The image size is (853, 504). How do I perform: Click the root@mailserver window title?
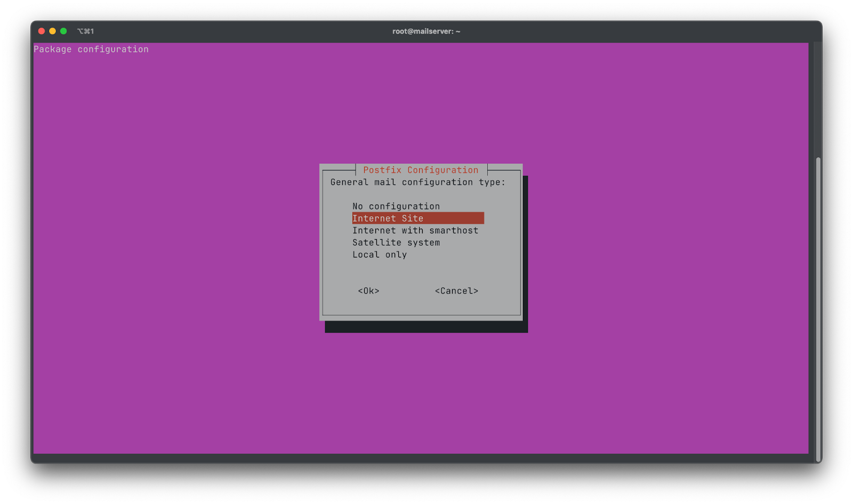[x=426, y=31]
